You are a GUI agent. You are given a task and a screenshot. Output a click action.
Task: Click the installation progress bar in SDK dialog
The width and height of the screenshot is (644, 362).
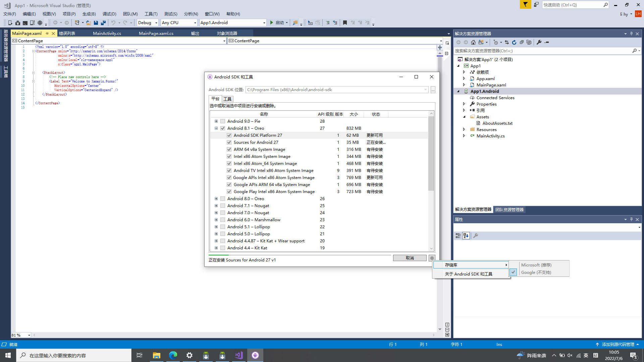pos(300,255)
